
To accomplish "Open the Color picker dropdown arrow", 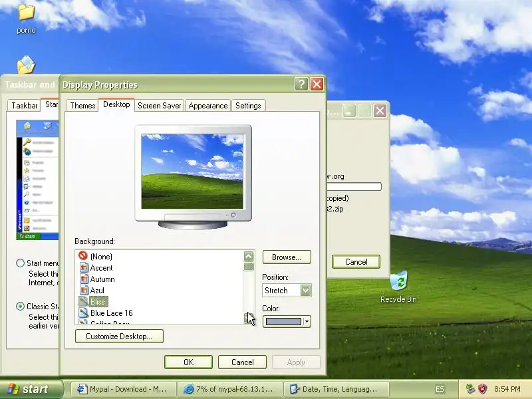I will tap(307, 321).
